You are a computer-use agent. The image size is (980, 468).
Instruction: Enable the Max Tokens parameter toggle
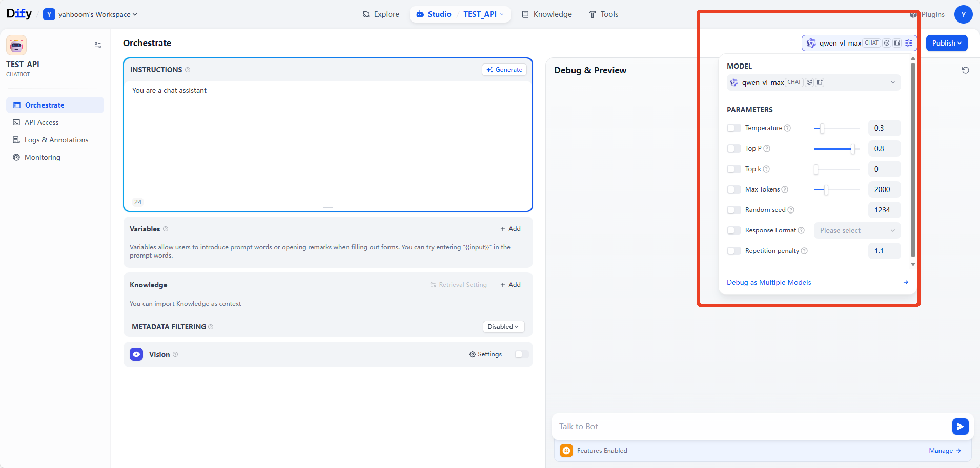click(x=734, y=189)
